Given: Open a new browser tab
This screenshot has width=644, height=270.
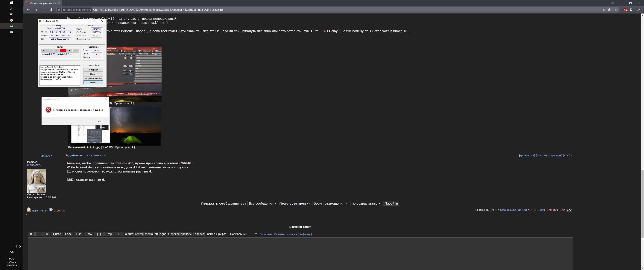Looking at the screenshot, I should 66,3.
